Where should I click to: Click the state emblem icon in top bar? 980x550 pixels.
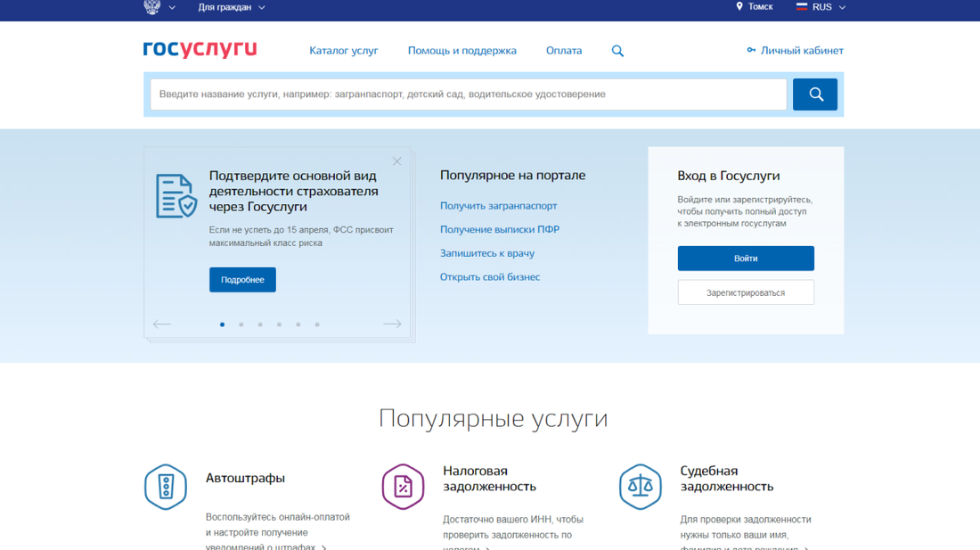151,6
